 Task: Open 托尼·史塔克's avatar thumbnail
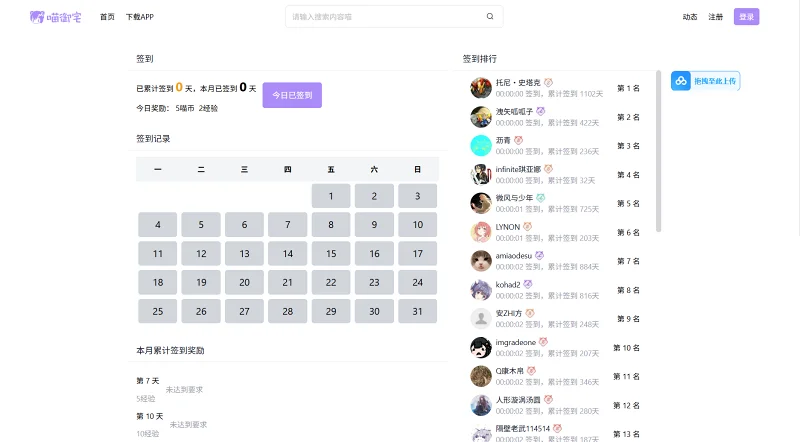481,88
